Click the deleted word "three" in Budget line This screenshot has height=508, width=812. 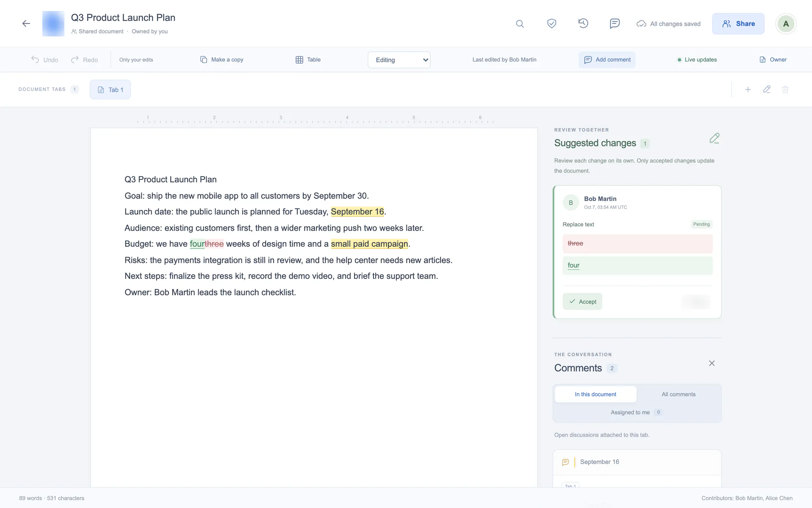pyautogui.click(x=214, y=244)
